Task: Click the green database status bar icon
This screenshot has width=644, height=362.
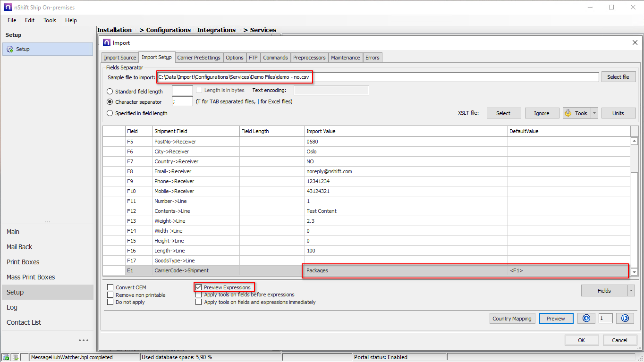Action: click(x=6, y=357)
